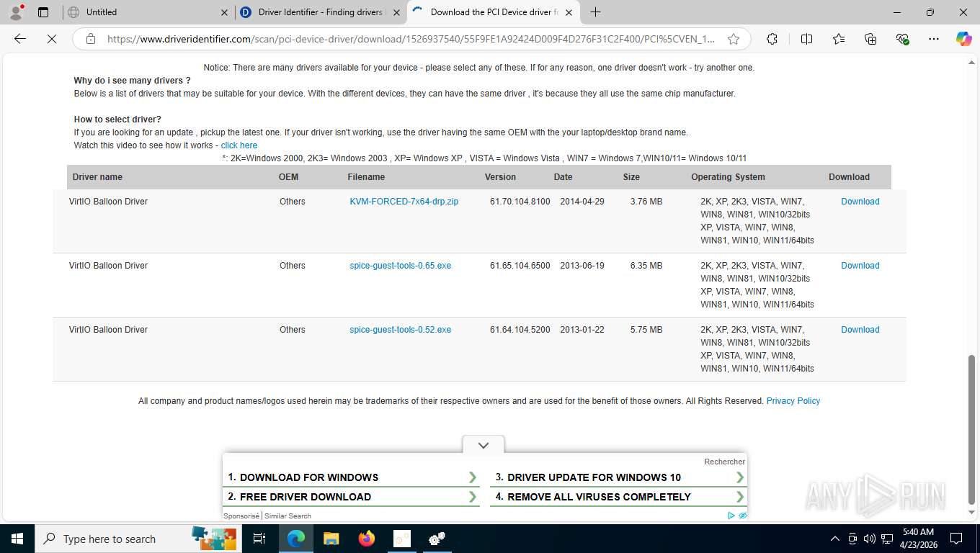Click size 5.75 MB cell
This screenshot has height=553, width=980.
click(646, 330)
